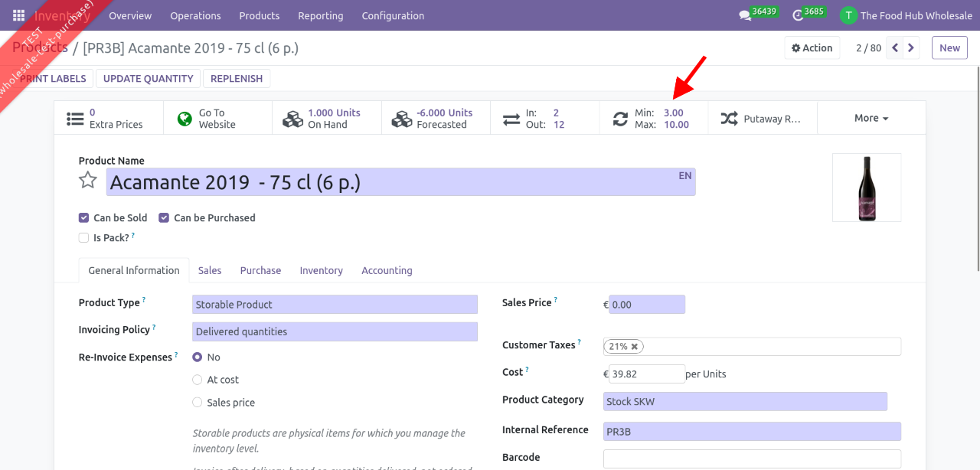Click the Putaway Rules shuffle icon

point(729,119)
